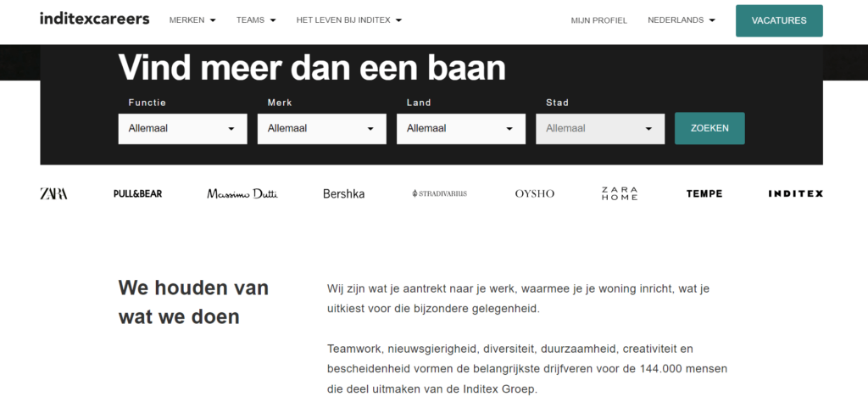This screenshot has height=408, width=868.
Task: Open the Merk dropdown
Action: point(321,129)
